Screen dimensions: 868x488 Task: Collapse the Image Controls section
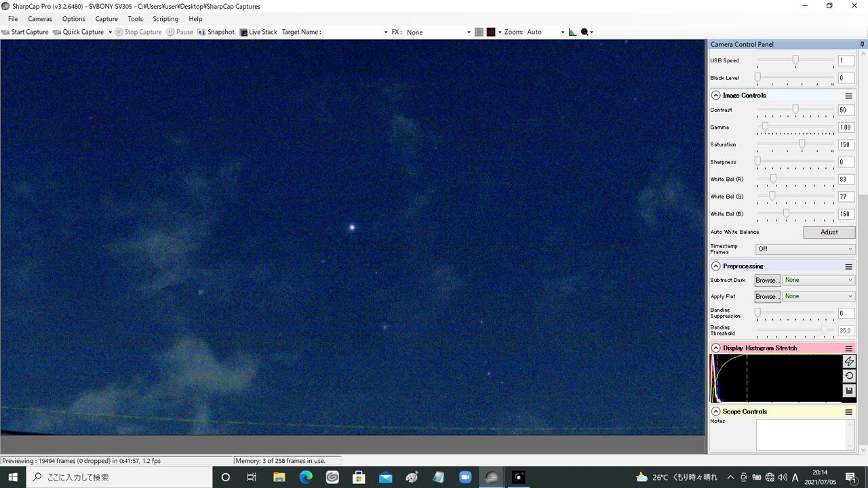coord(715,96)
